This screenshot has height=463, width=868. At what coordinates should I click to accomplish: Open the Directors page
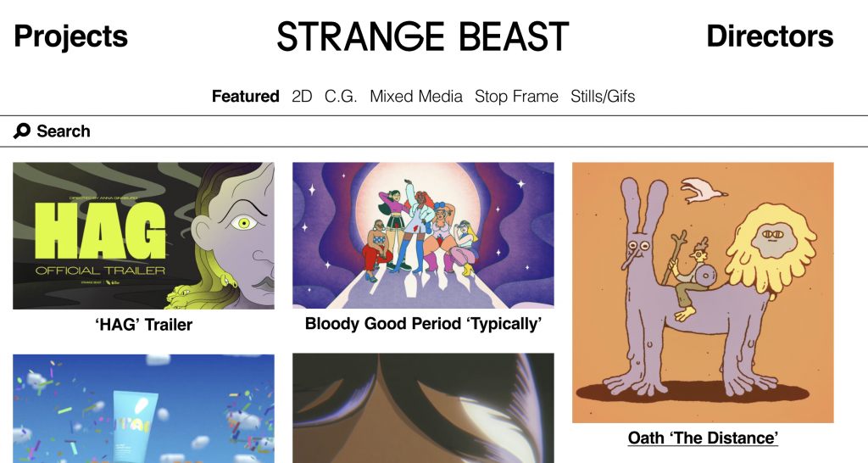(770, 36)
